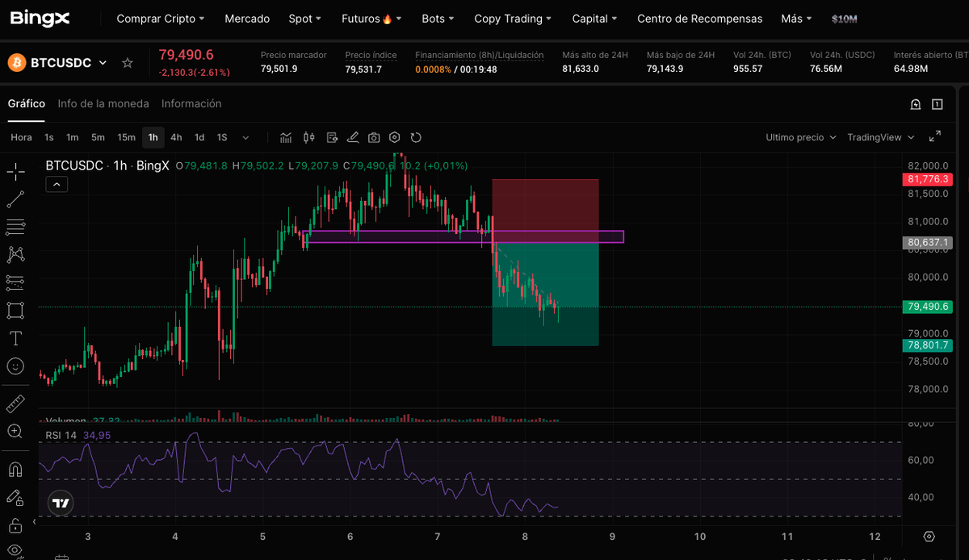This screenshot has height=560, width=969.
Task: Switch to the Información tab
Action: (191, 104)
